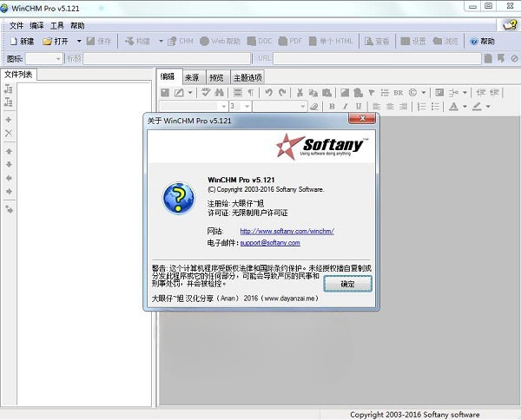Click the Undo arrow in editor toolbar
This screenshot has width=521, height=420.
[x=268, y=92]
